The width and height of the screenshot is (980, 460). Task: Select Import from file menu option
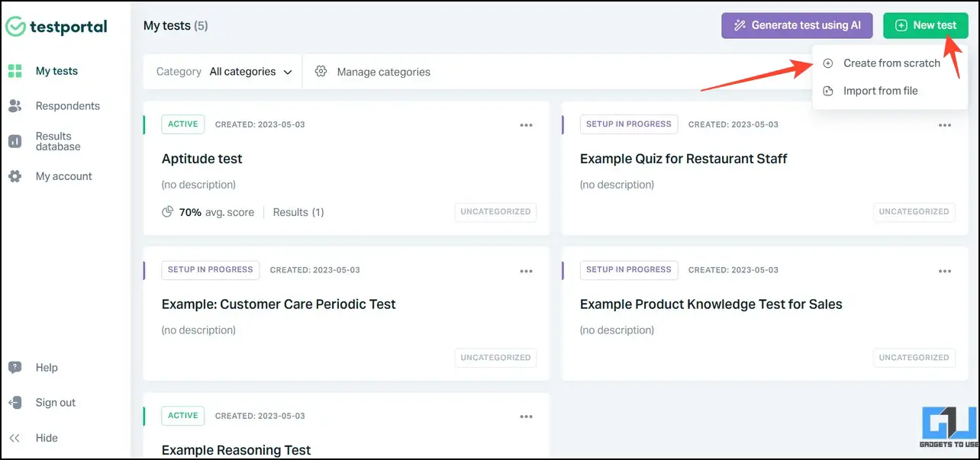tap(891, 91)
